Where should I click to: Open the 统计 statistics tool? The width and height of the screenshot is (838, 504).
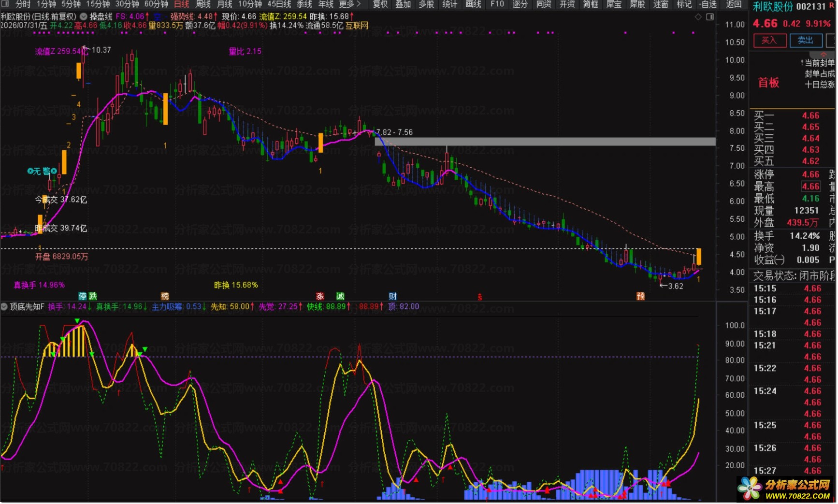coord(449,4)
